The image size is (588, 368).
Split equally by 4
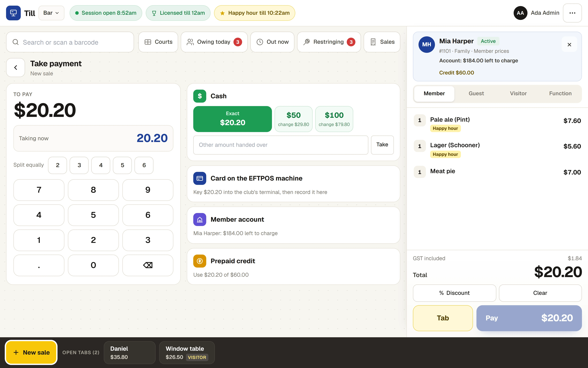coord(101,165)
